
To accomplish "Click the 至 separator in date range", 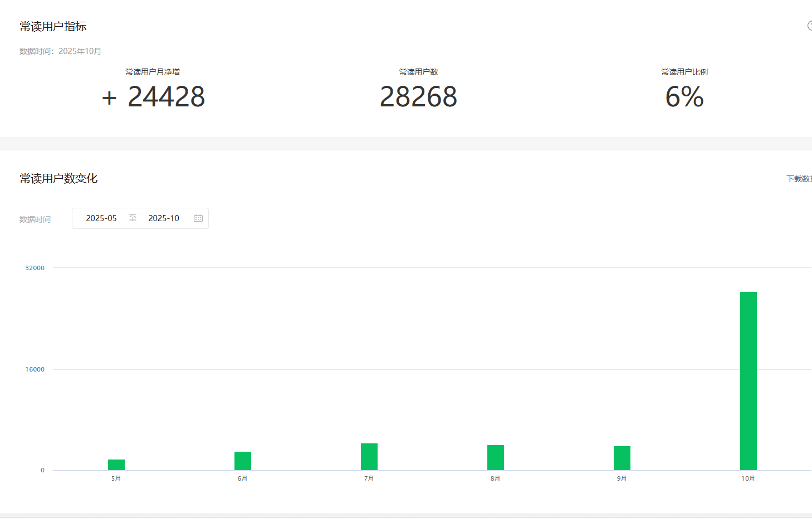I will 133,218.
